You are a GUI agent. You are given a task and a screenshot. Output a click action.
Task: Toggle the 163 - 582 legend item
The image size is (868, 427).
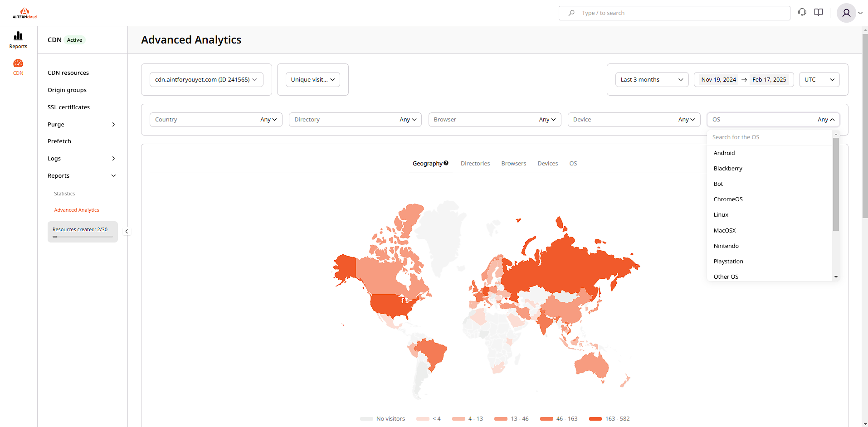point(609,419)
